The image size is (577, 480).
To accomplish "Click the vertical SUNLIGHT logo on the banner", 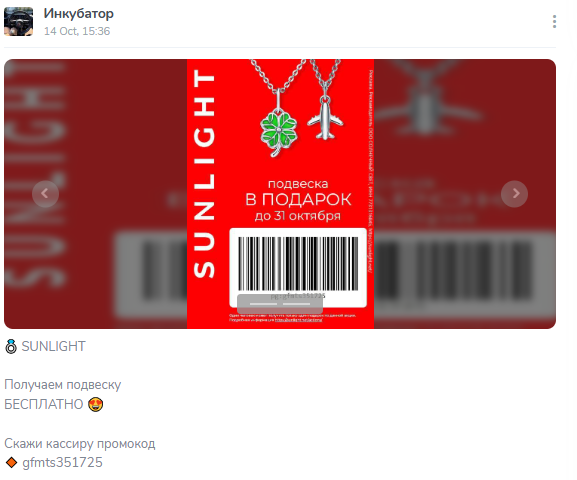I will point(204,174).
